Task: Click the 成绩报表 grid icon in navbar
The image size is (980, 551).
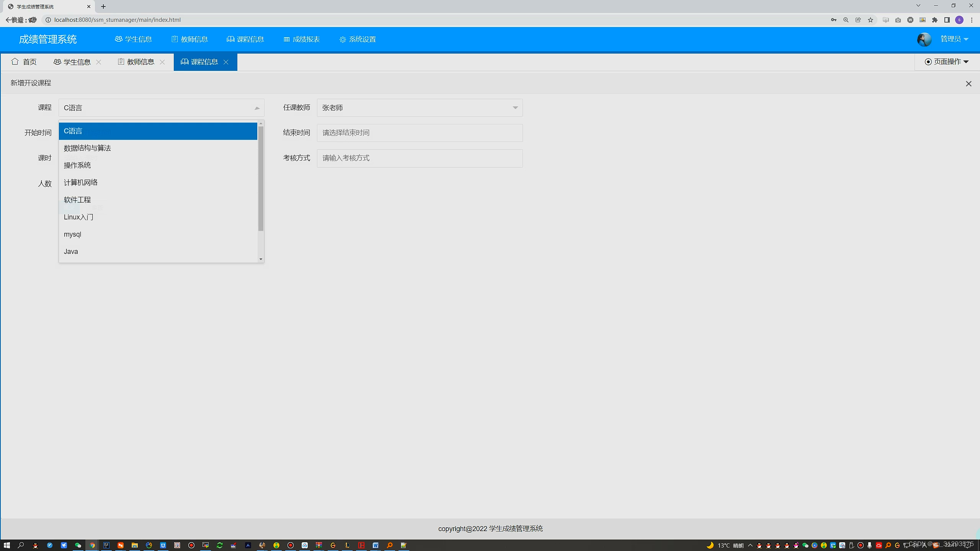Action: (x=286, y=39)
